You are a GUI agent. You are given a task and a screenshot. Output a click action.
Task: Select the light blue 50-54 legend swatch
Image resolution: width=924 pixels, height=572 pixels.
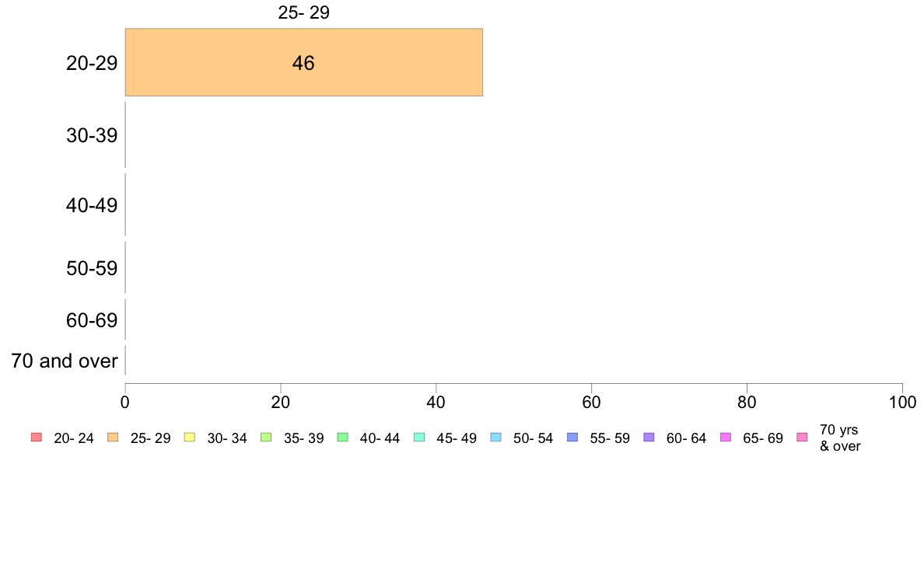click(495, 437)
